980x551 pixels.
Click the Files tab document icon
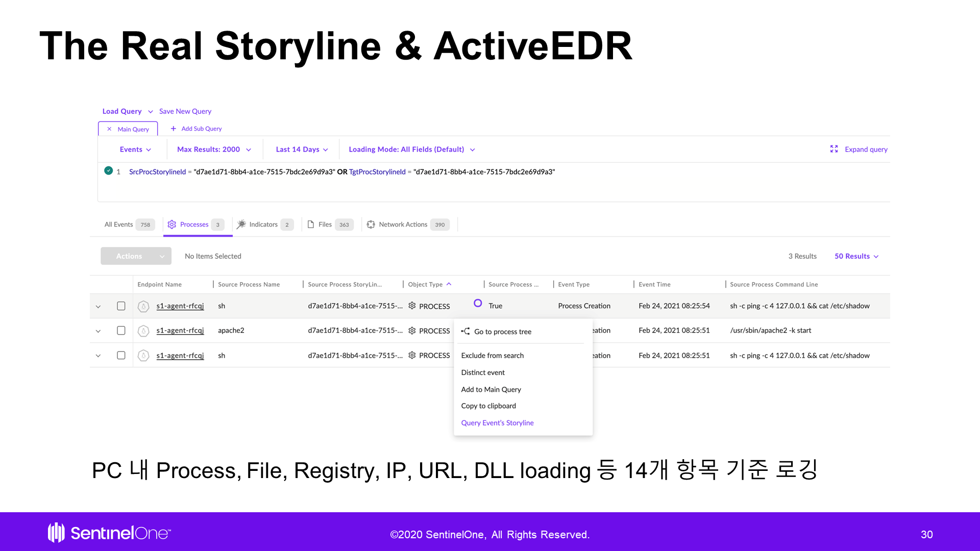pyautogui.click(x=311, y=224)
